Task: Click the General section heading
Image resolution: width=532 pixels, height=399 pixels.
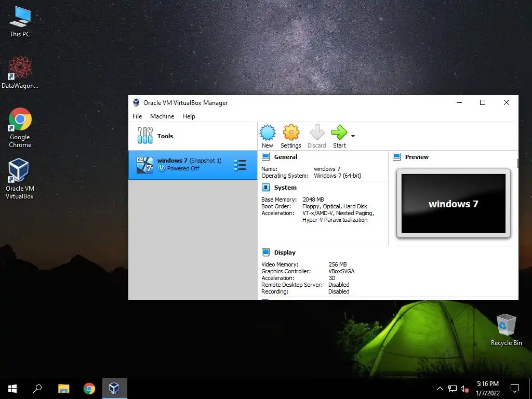Action: tap(286, 157)
